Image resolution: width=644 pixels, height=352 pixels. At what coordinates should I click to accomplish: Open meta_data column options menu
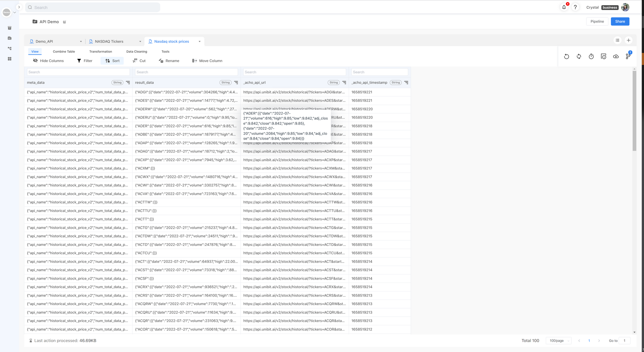[x=128, y=83]
